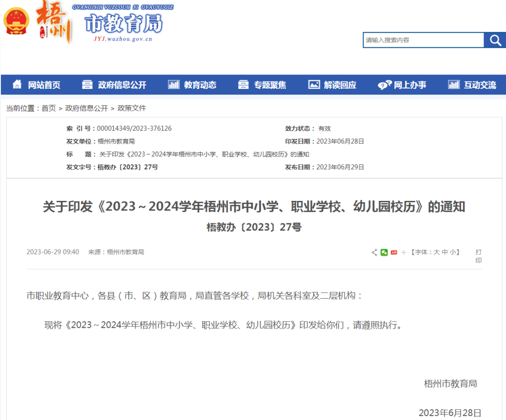Click the speech bubble icon by 网上办事
This screenshot has width=506, height=420.
(x=384, y=85)
